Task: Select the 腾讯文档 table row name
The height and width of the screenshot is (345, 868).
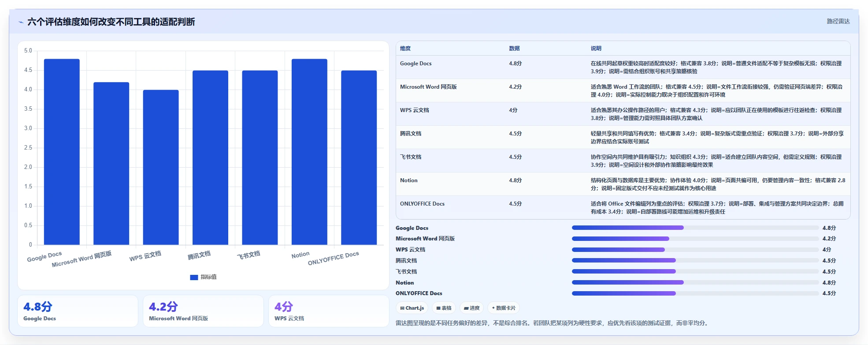Action: point(411,134)
